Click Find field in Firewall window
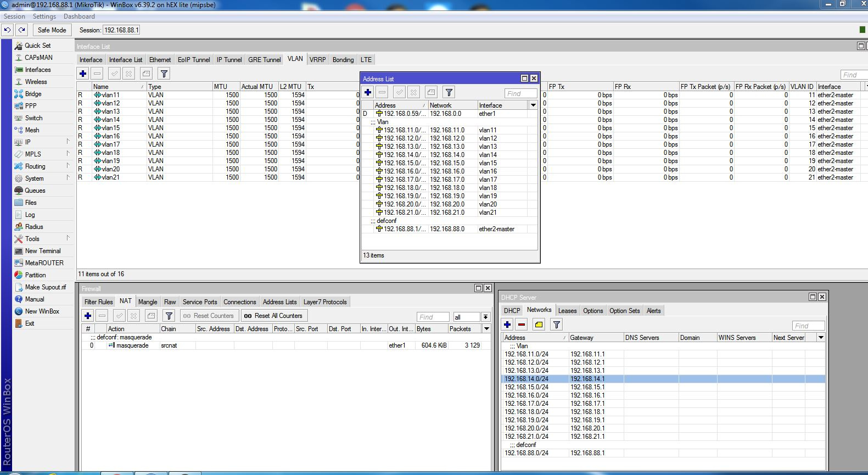 pos(433,317)
